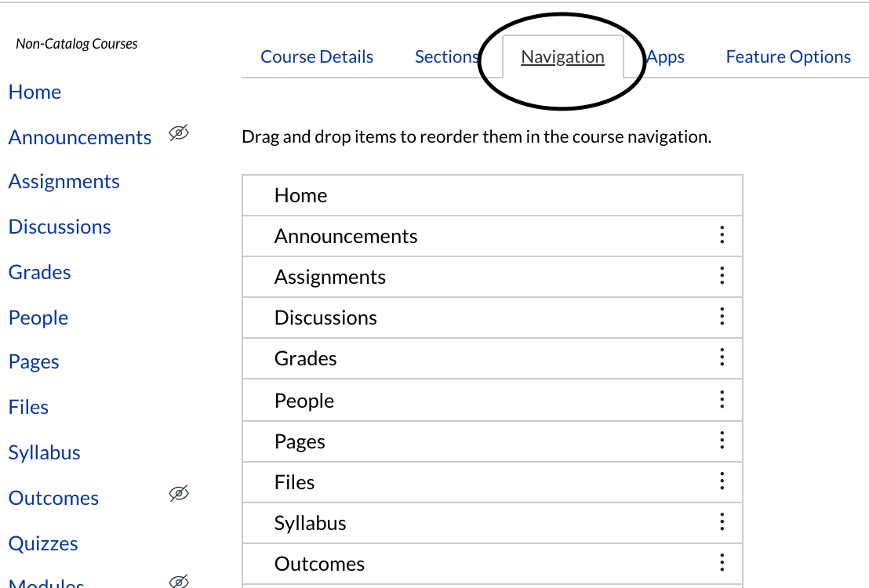This screenshot has width=869, height=588.
Task: Open Grades from the course sidebar
Action: (39, 272)
